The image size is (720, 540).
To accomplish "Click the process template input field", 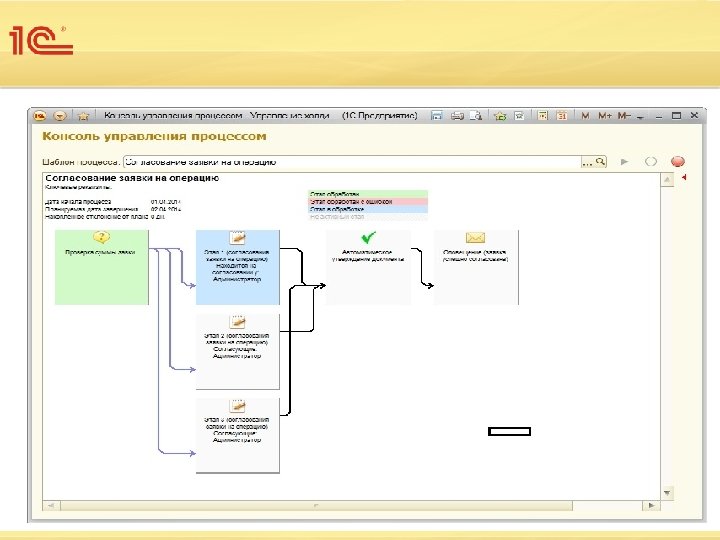I will (x=352, y=162).
